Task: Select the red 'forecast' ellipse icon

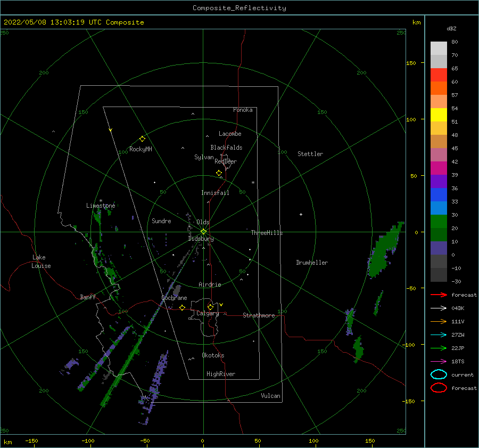Action: coord(439,388)
